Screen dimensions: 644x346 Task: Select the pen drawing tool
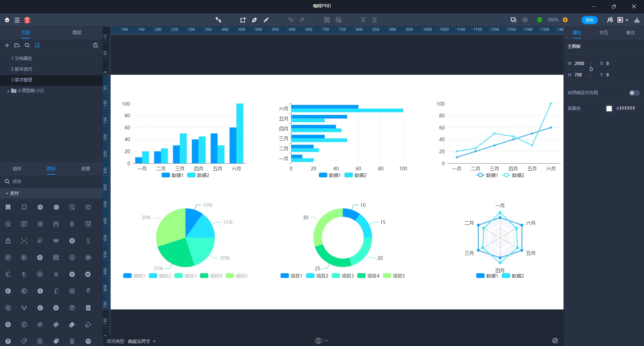point(255,20)
